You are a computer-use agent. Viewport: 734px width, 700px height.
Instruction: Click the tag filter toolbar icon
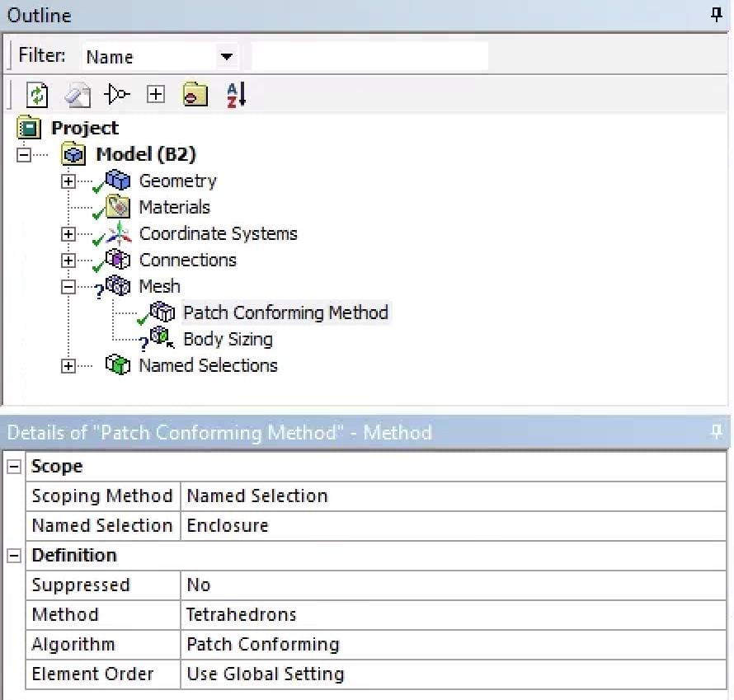click(x=116, y=95)
